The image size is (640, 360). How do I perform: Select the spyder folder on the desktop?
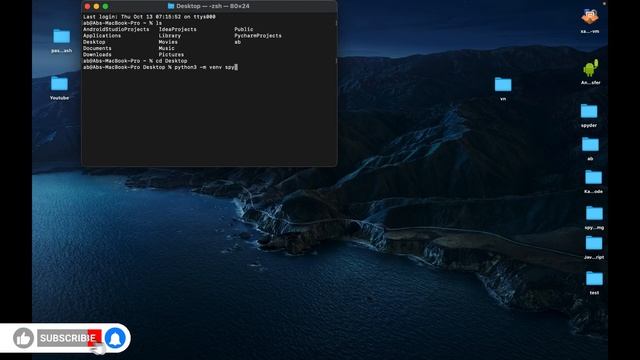pyautogui.click(x=589, y=111)
